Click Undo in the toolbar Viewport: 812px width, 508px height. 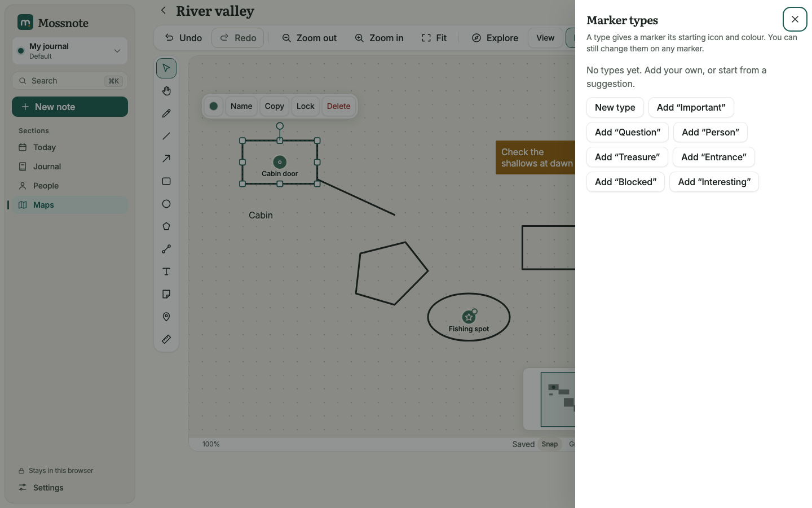click(x=183, y=38)
